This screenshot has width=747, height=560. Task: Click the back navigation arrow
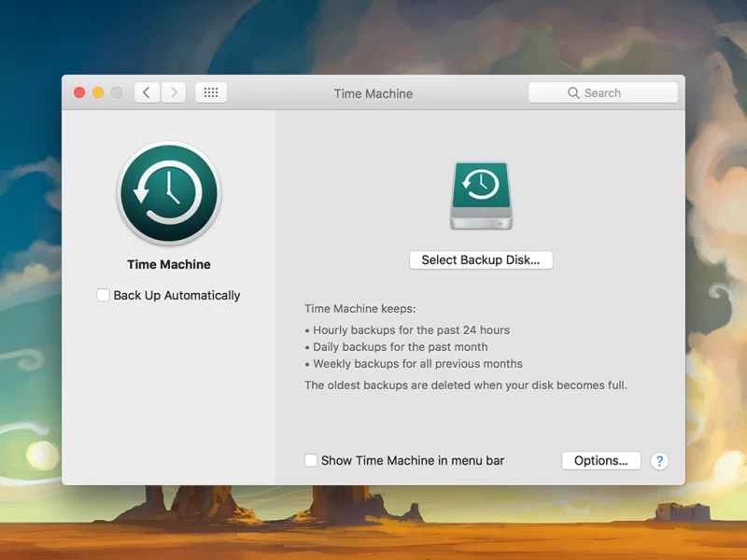click(147, 91)
